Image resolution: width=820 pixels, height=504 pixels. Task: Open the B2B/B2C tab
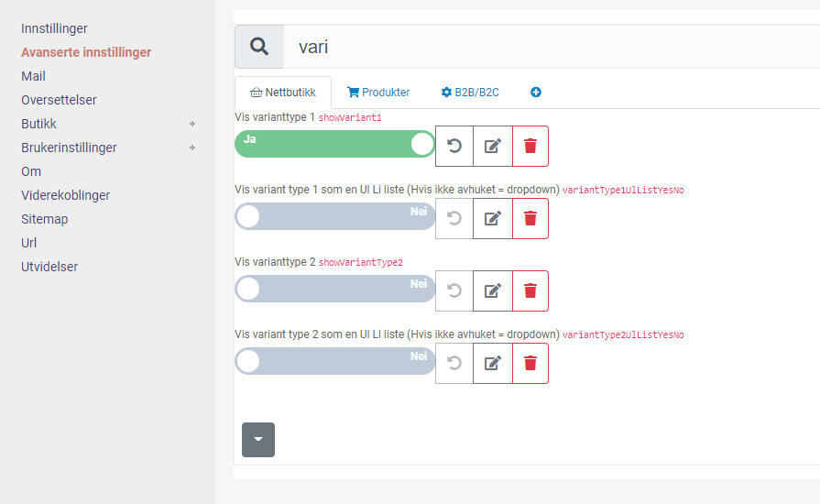470,93
